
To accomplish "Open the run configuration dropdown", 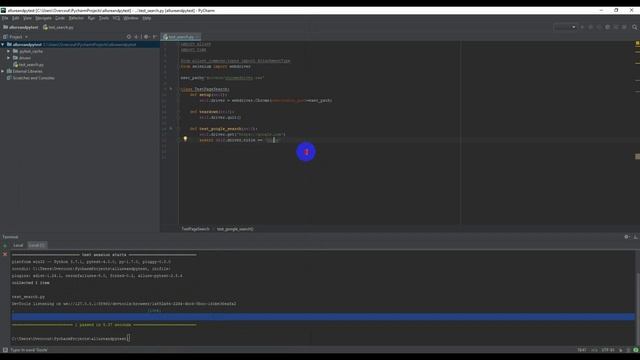I will [x=565, y=27].
